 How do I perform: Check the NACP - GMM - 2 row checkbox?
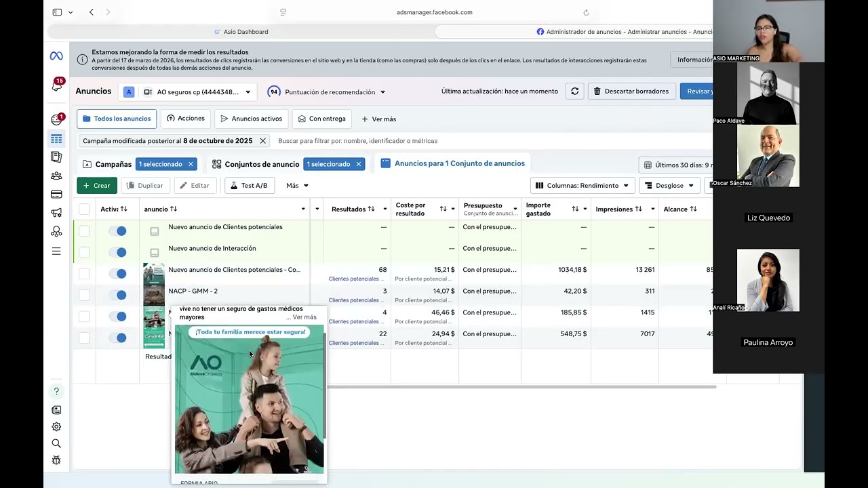point(84,295)
